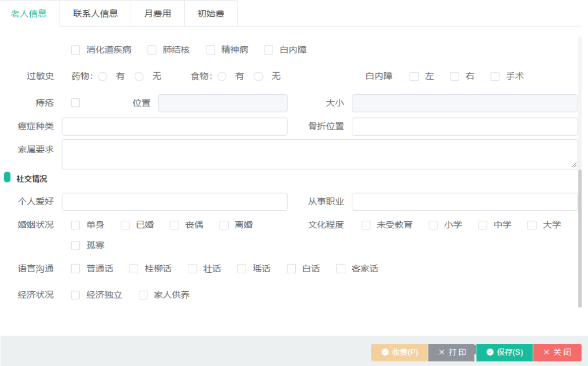This screenshot has height=366, width=588.
Task: Toggle the 痔疮 checkbox
Action: (75, 103)
